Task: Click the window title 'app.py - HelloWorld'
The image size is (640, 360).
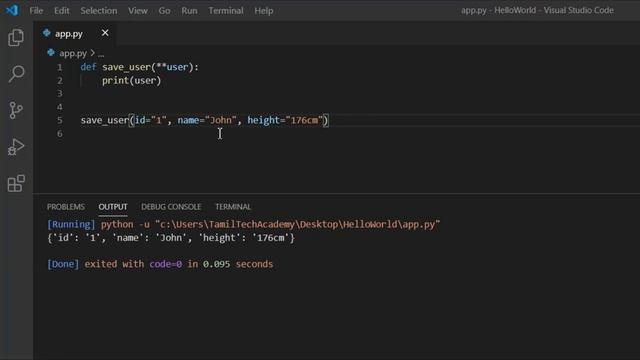Action: click(x=537, y=10)
